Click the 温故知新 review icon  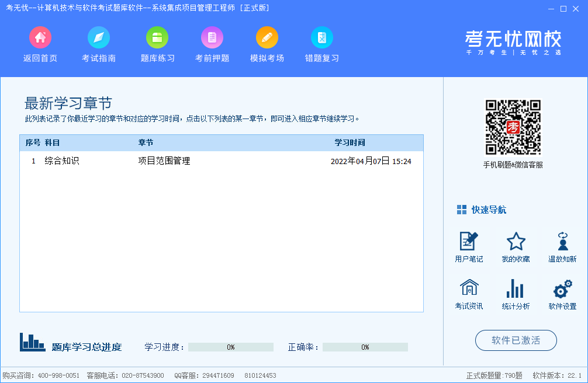(562, 241)
